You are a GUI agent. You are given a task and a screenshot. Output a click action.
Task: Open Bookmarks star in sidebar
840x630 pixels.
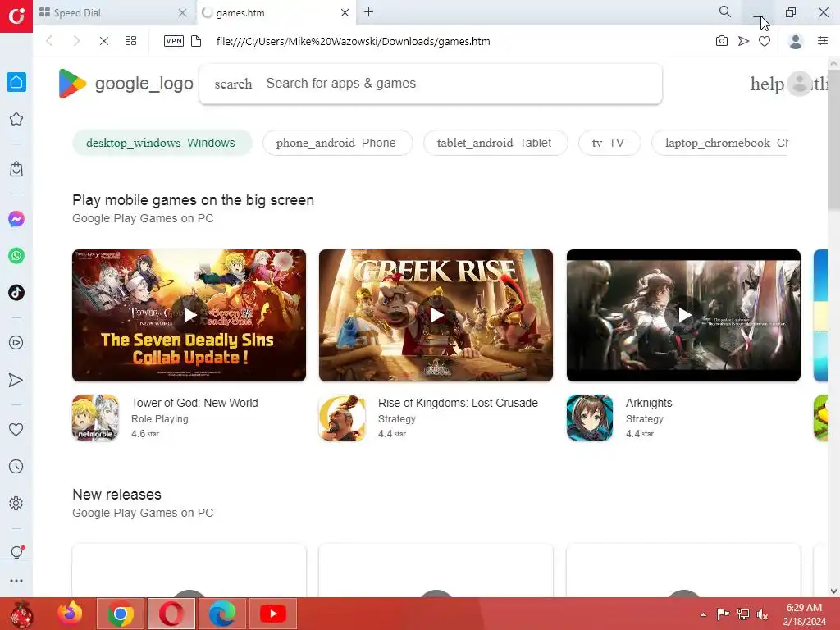(16, 119)
